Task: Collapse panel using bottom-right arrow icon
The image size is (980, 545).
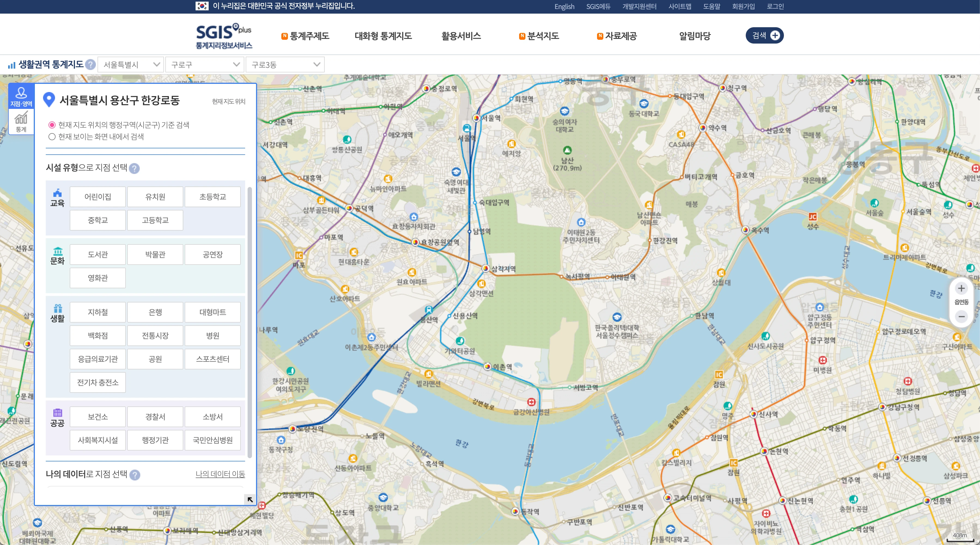Action: pyautogui.click(x=250, y=499)
